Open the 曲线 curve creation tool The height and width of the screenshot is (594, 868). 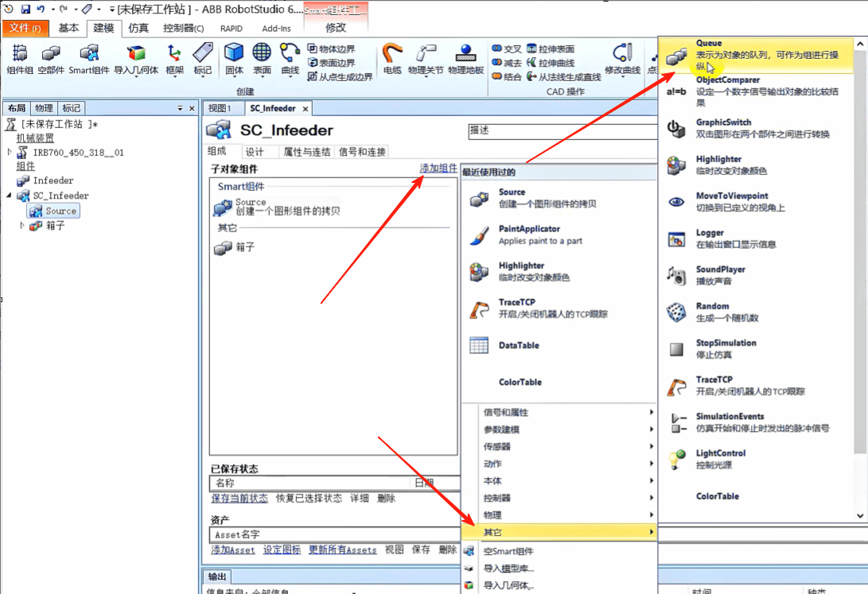(290, 59)
